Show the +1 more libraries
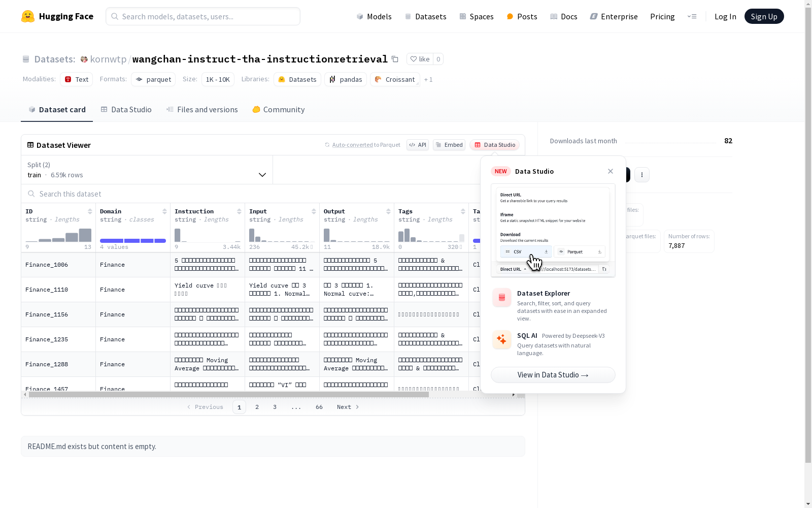 click(428, 79)
